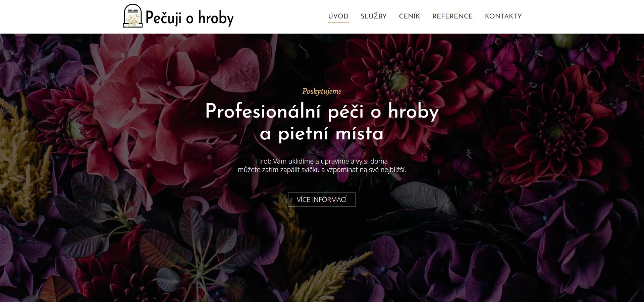Click the tombstone logo icon
Viewport: 644px width, 306px height.
(x=133, y=16)
